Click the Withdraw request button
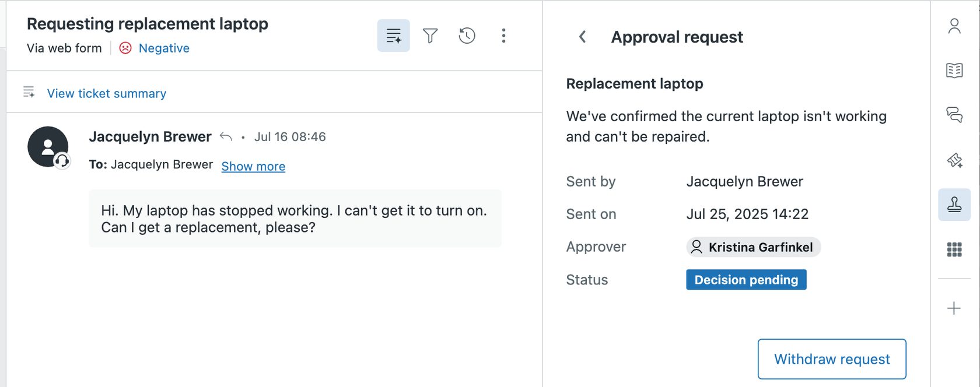Image resolution: width=980 pixels, height=387 pixels. click(x=831, y=359)
